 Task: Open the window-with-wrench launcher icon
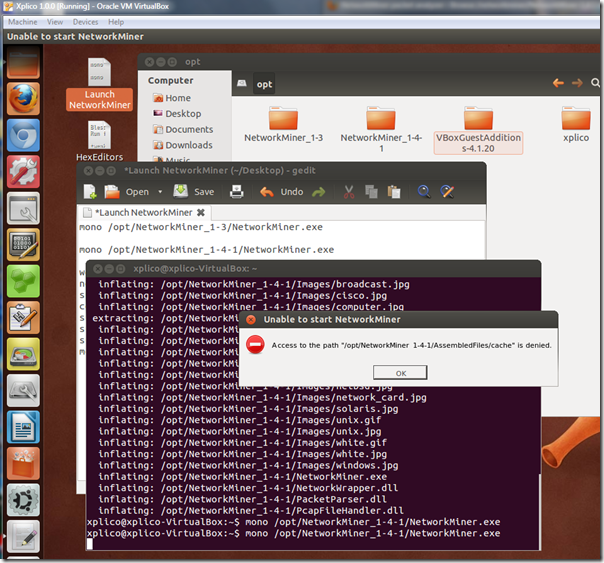[23, 208]
